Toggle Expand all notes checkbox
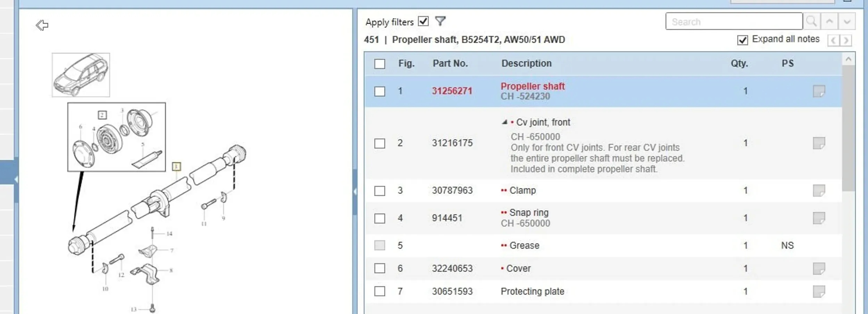 pyautogui.click(x=742, y=40)
